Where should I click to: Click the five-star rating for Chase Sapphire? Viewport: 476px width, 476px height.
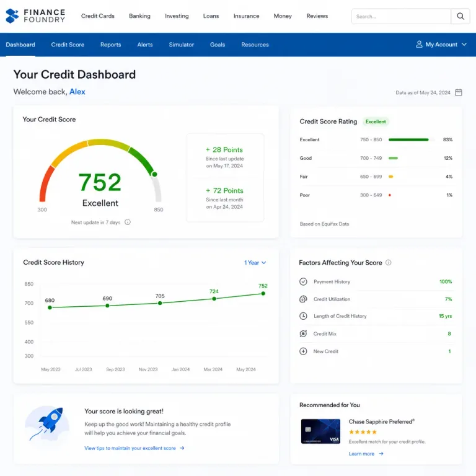[x=363, y=432]
